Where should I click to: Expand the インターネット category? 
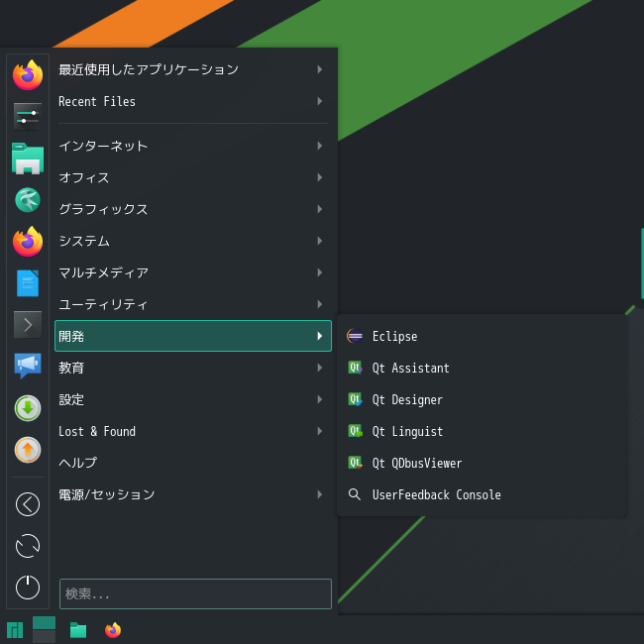click(193, 146)
